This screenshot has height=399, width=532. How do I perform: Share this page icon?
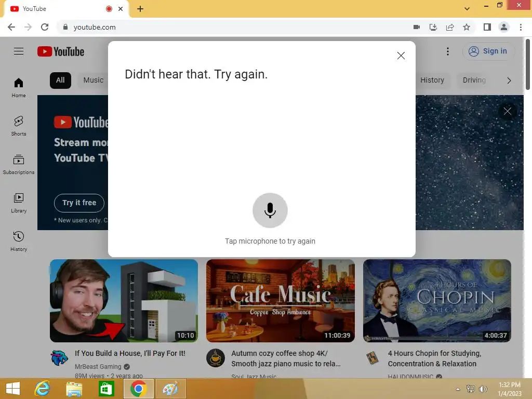(x=450, y=27)
